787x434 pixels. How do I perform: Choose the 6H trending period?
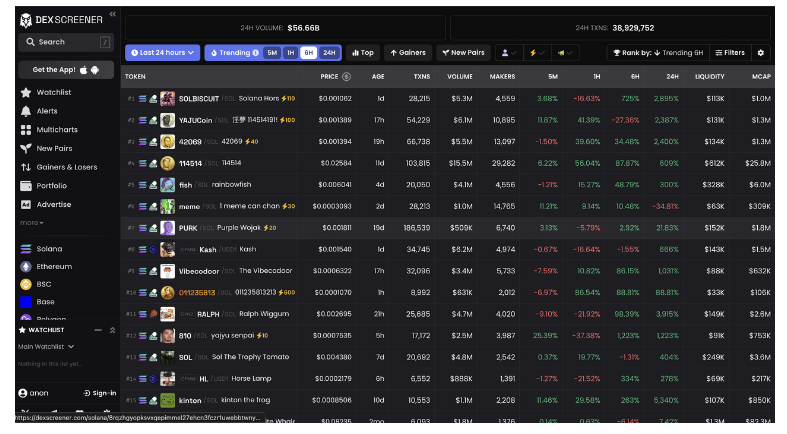coord(309,53)
